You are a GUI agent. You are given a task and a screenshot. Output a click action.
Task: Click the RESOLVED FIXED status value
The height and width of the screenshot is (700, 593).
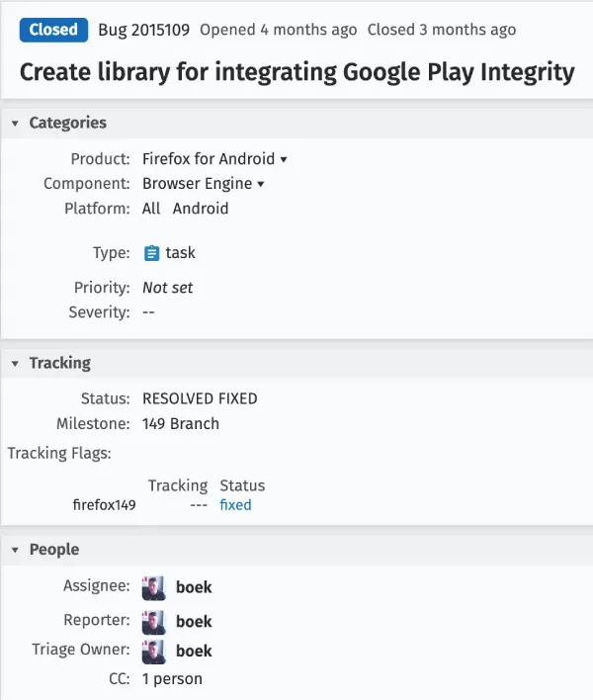click(200, 398)
